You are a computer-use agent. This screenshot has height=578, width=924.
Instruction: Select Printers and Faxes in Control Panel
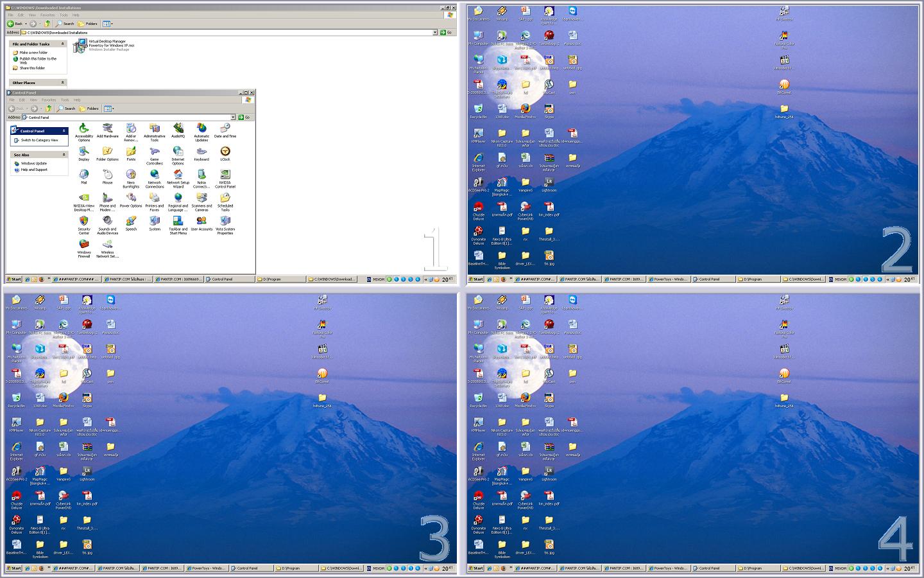(x=155, y=202)
